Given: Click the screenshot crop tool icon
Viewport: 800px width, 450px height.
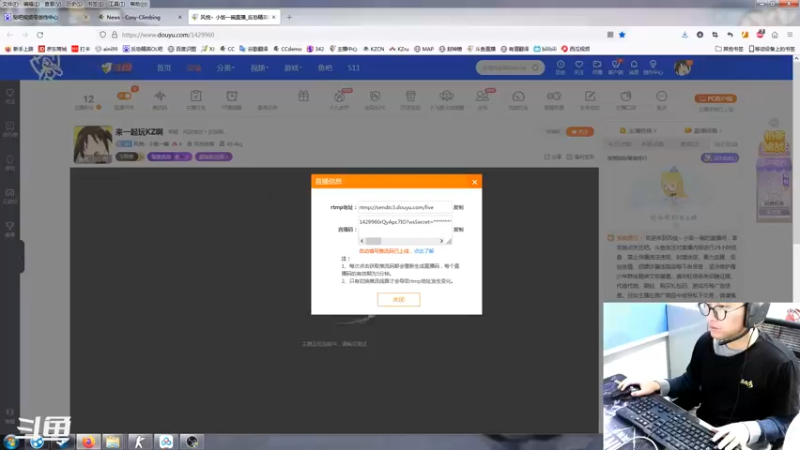Looking at the screenshot, I should pyautogui.click(x=715, y=35).
